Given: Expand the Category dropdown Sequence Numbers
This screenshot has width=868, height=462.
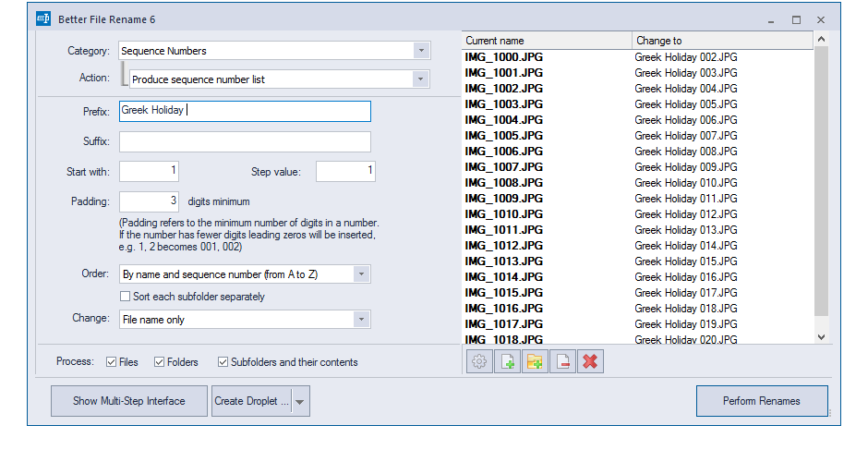Looking at the screenshot, I should click(421, 51).
